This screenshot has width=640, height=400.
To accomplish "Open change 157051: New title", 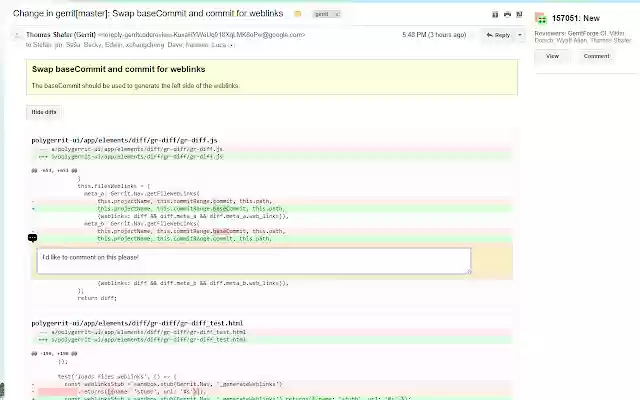I will (576, 18).
